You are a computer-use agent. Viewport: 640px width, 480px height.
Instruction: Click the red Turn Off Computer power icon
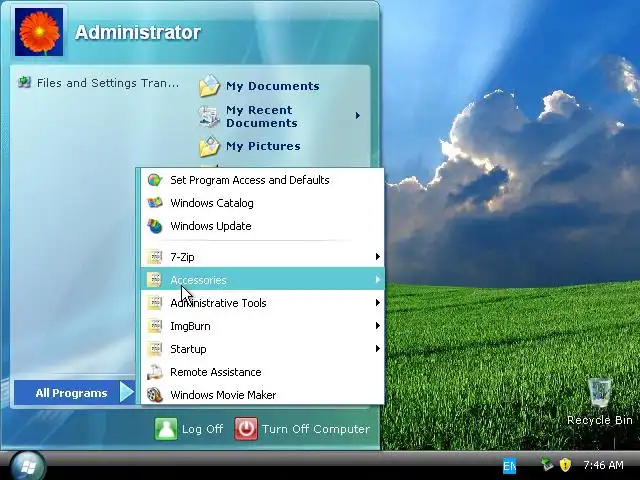point(246,429)
